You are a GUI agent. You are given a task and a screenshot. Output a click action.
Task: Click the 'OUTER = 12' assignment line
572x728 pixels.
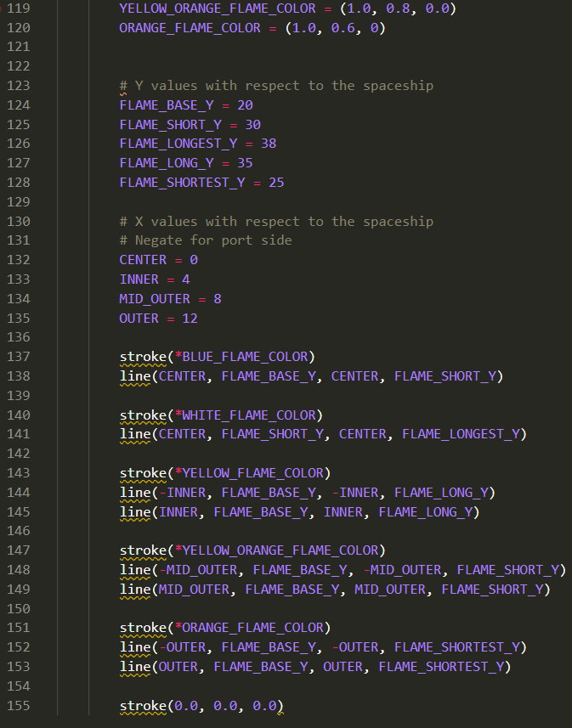click(158, 319)
